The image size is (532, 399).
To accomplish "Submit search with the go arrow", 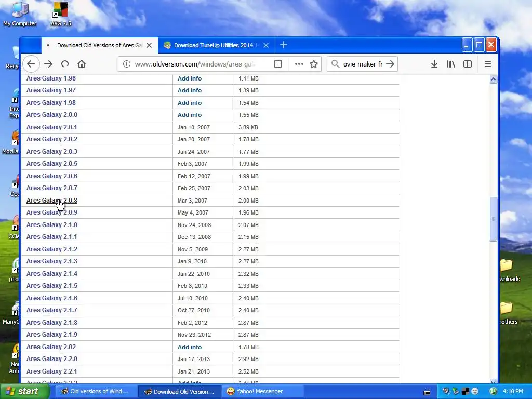I will coord(390,64).
